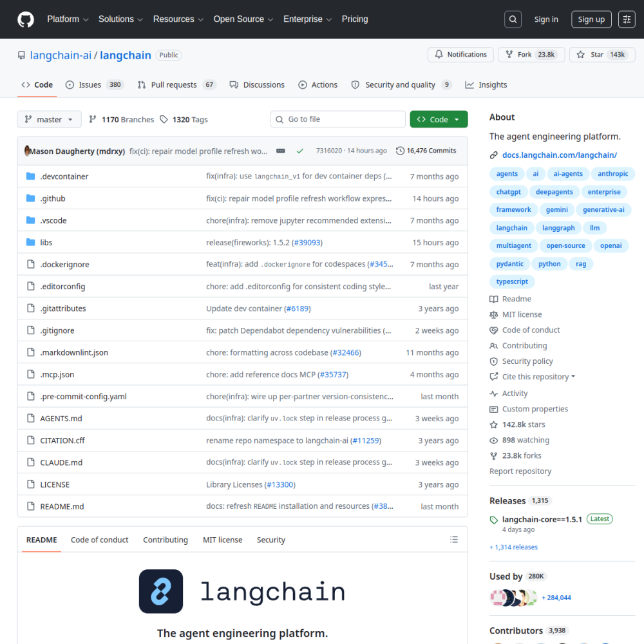
Task: Click the Sign up button
Action: (591, 19)
